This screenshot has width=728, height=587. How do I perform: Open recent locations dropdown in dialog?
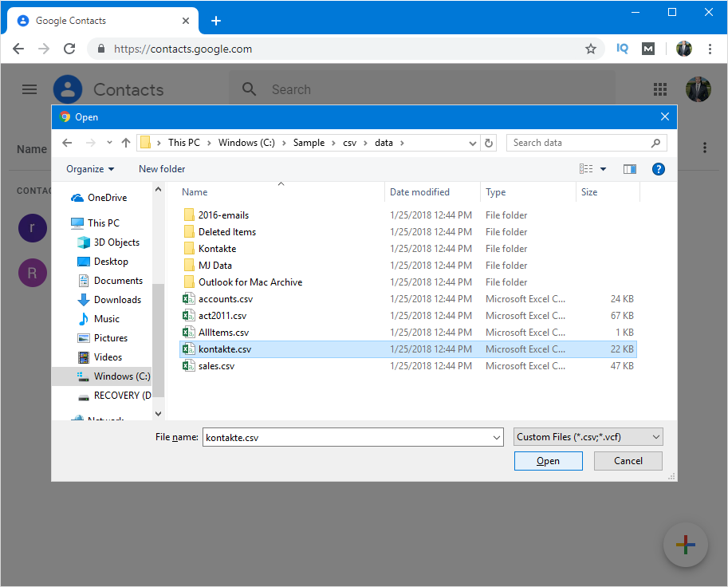pyautogui.click(x=109, y=143)
